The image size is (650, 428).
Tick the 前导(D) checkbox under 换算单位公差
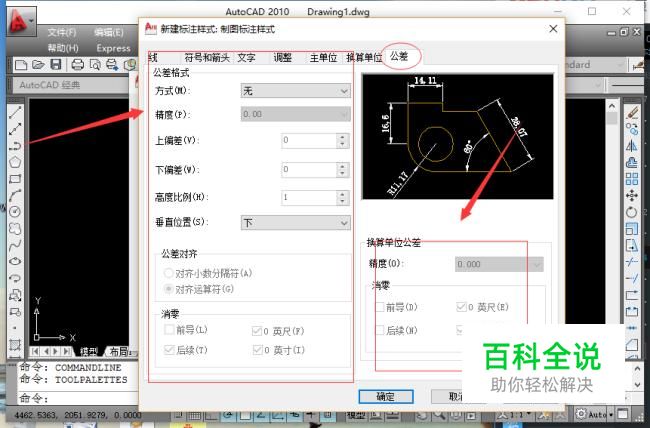coord(379,307)
